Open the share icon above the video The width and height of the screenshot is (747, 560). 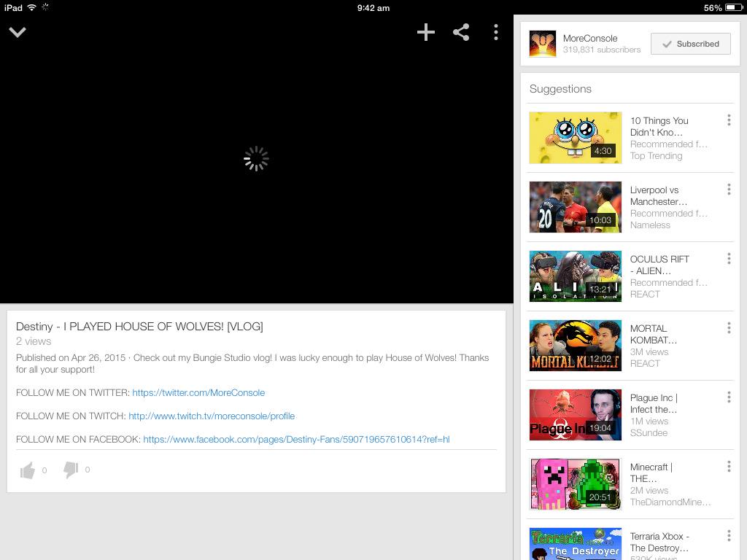point(461,32)
